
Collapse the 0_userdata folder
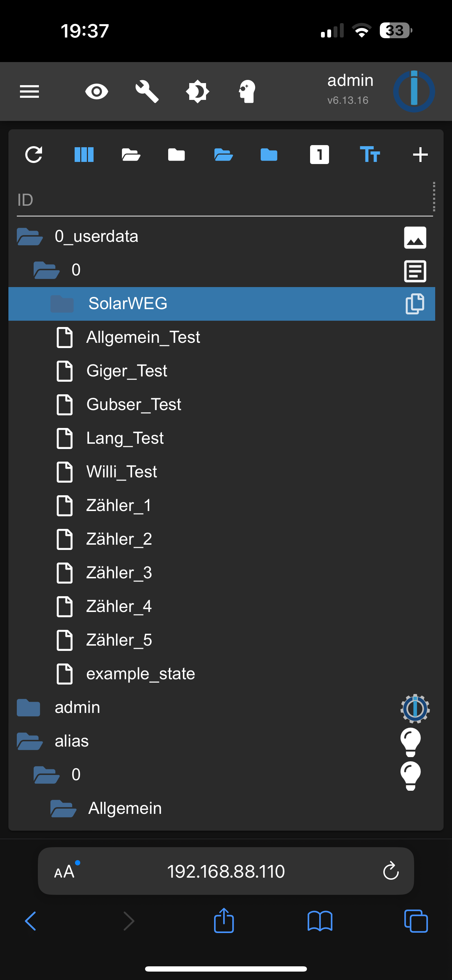pyautogui.click(x=30, y=237)
